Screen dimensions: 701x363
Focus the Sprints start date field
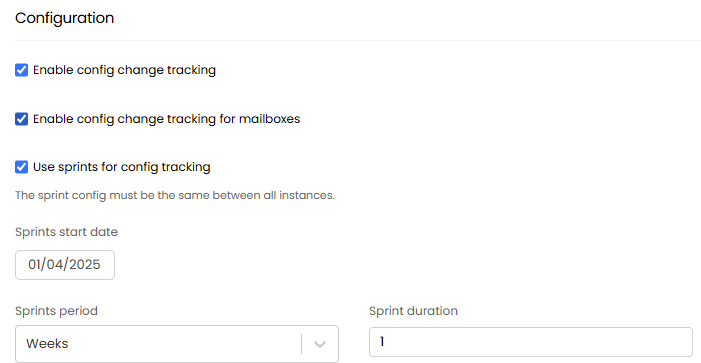point(65,265)
